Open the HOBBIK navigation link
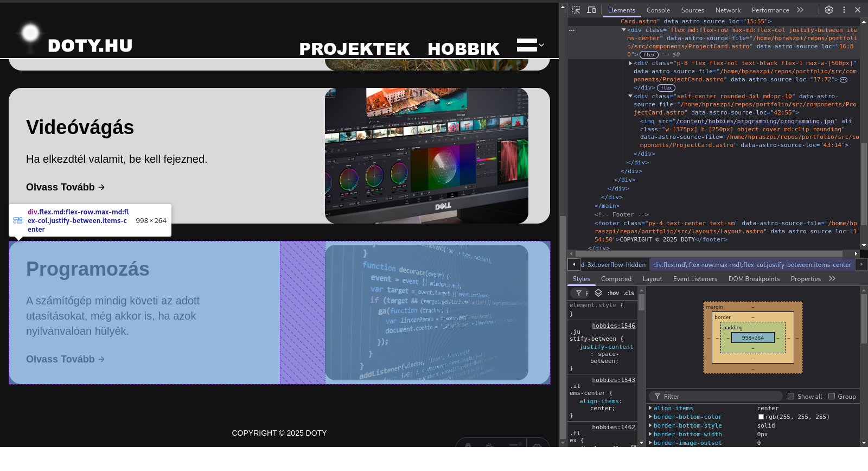Image resolution: width=868 pixels, height=471 pixels. (x=463, y=49)
